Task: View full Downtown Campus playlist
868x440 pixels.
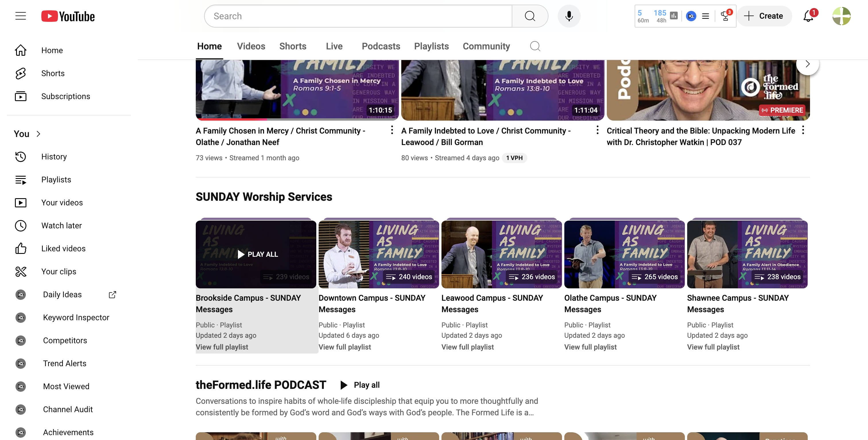Action: pos(345,347)
